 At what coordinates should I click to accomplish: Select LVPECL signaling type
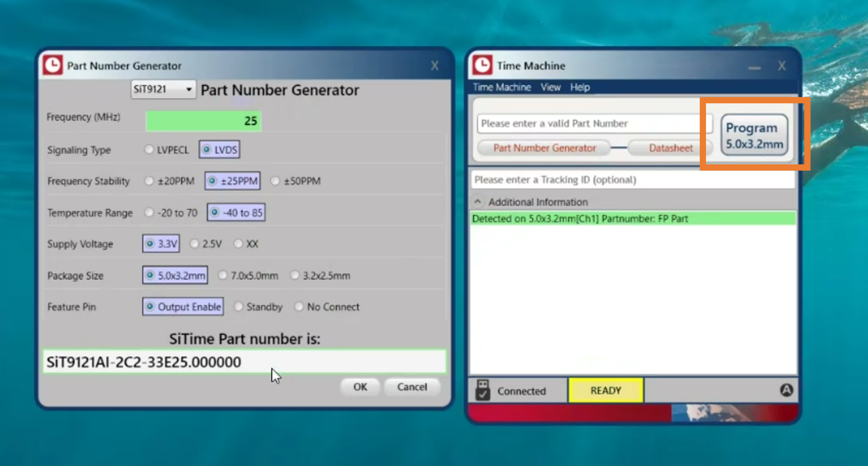(166, 149)
